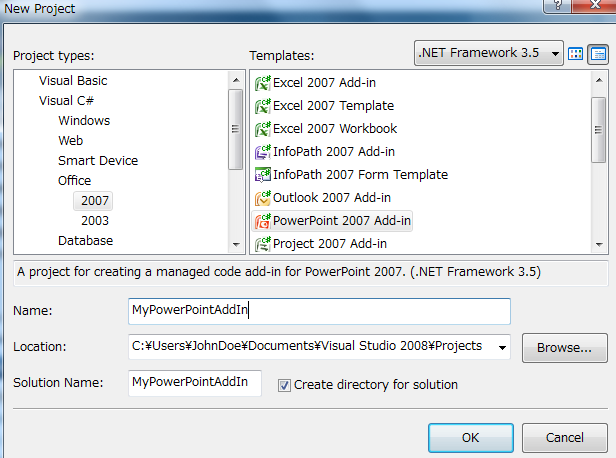Select 2003 under Office
The width and height of the screenshot is (616, 458).
[x=95, y=221]
